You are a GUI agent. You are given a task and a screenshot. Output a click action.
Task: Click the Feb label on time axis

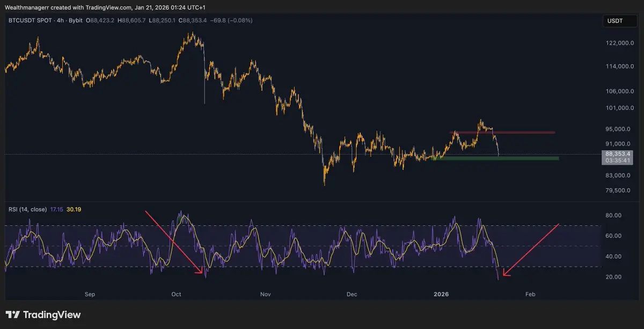(530, 295)
